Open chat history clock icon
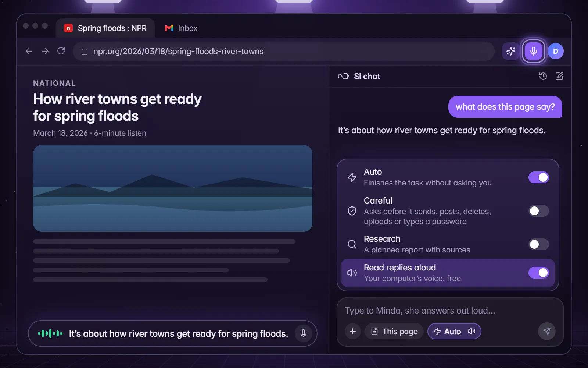The width and height of the screenshot is (588, 368). point(543,76)
